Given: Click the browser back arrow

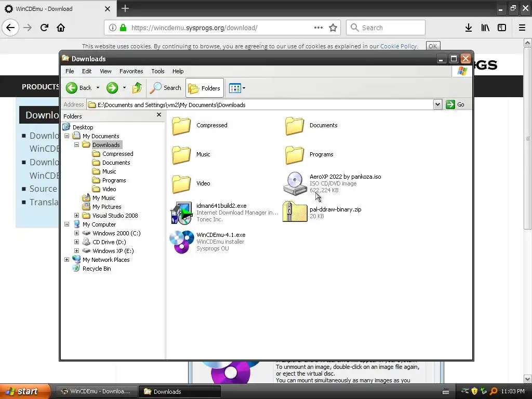Looking at the screenshot, I should coord(10,28).
